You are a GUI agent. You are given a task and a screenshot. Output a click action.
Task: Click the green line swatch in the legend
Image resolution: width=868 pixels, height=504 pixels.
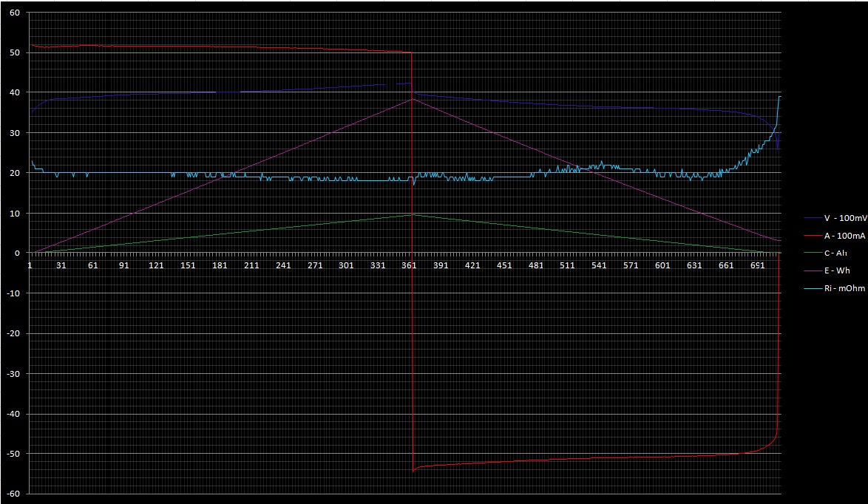[812, 253]
